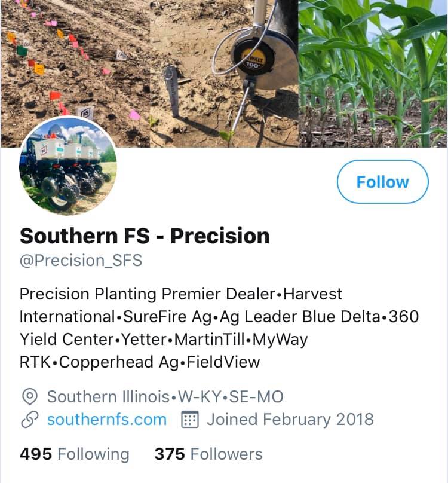Click the @Precision_SFS handle
The width and height of the screenshot is (448, 483).
(81, 261)
